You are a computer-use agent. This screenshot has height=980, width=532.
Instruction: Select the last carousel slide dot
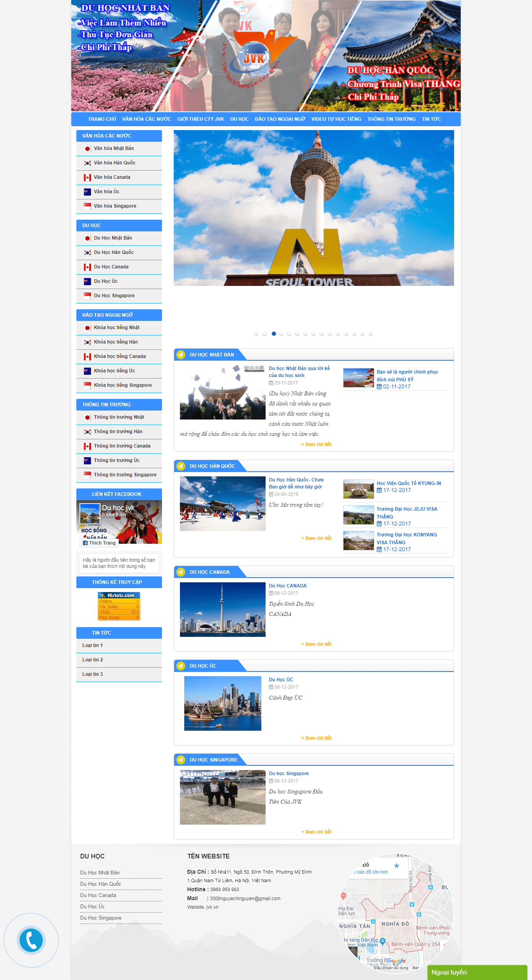371,334
